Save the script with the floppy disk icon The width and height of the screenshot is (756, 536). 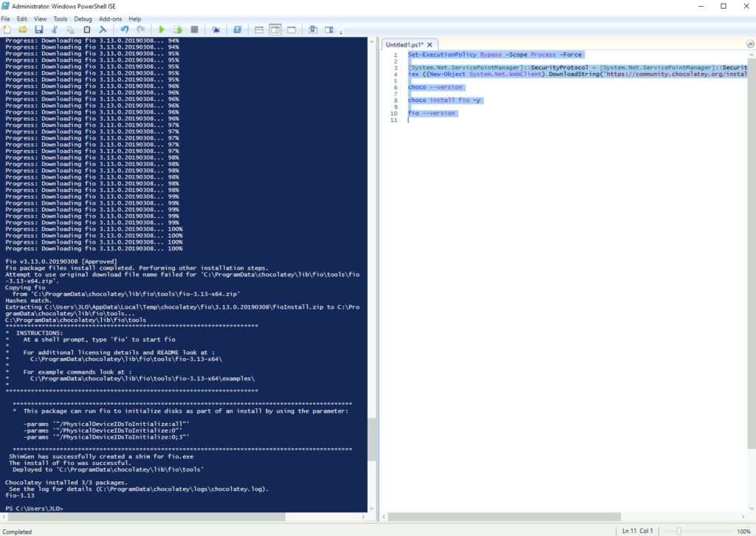38,30
